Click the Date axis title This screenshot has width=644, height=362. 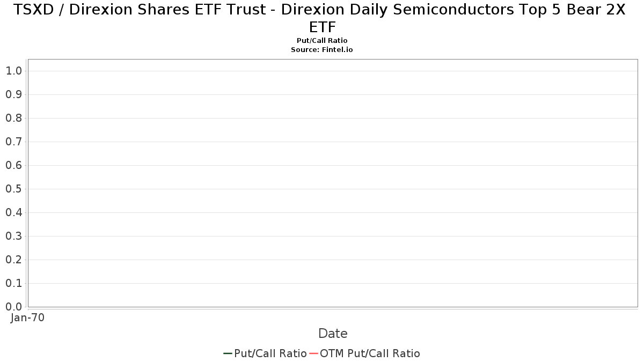[333, 334]
